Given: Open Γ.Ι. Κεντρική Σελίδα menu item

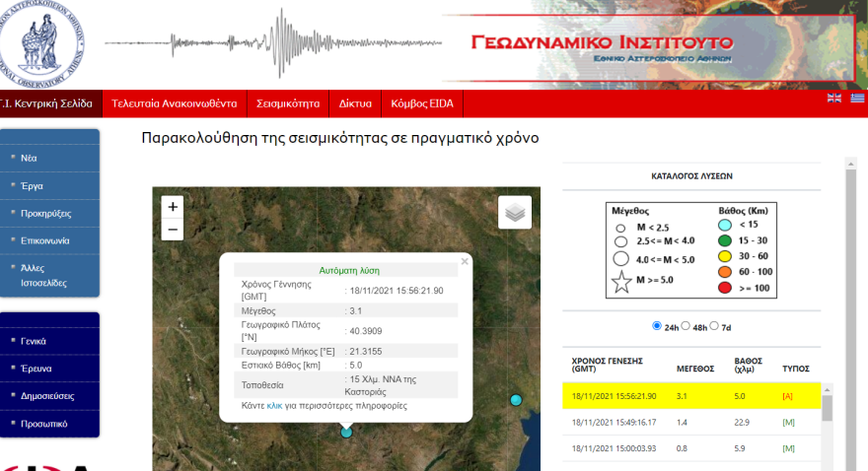Looking at the screenshot, I should [50, 103].
